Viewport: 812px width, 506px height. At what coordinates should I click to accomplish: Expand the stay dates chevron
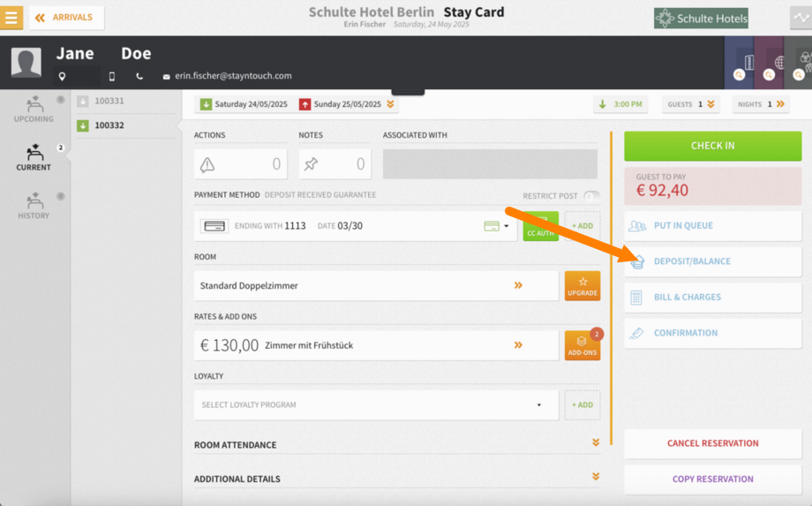[x=390, y=104]
